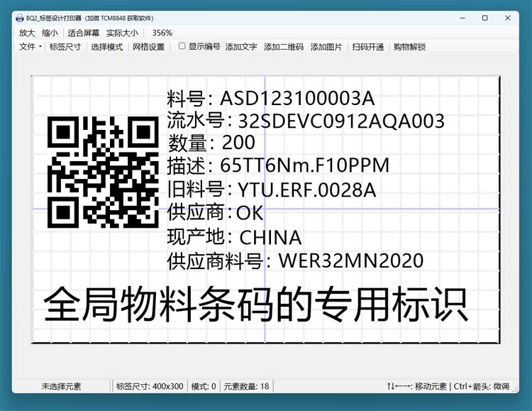
Task: Minimize the BQ2 label designer window
Action: [462, 18]
